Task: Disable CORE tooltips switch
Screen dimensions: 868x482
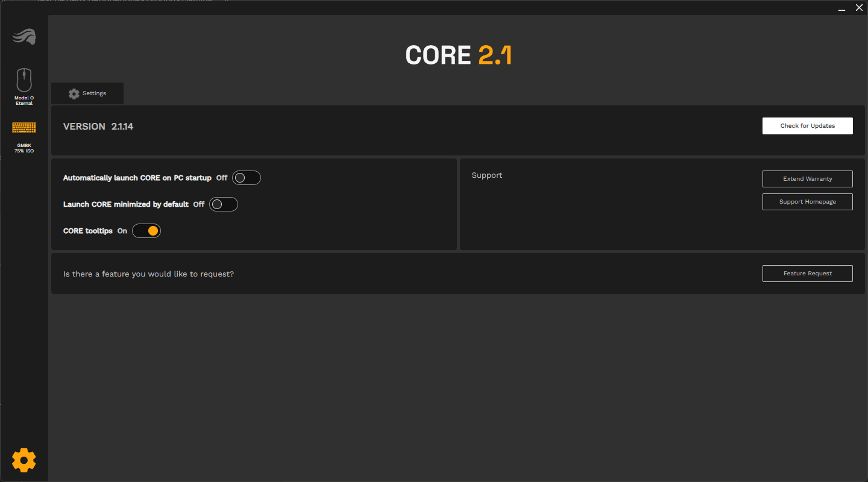Action: click(x=146, y=231)
